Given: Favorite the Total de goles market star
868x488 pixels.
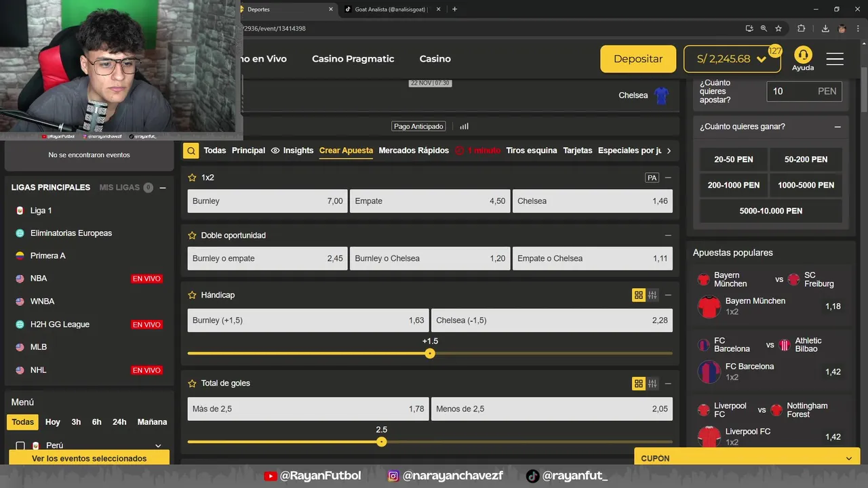Looking at the screenshot, I should [x=192, y=384].
